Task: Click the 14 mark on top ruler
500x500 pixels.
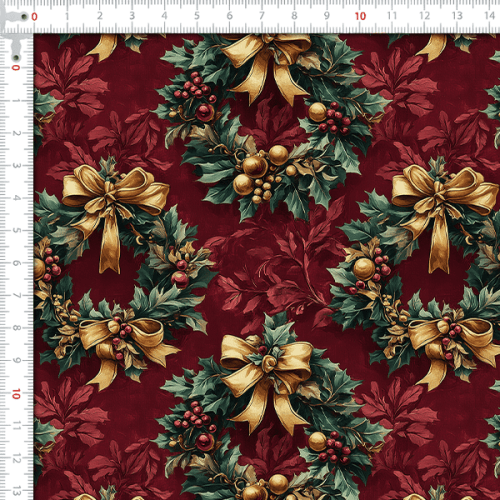Action: point(489,15)
